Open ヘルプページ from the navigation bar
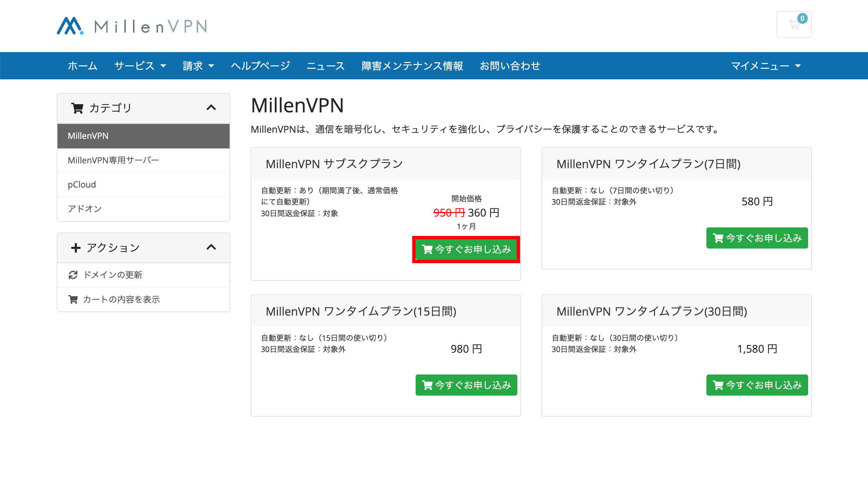Screen dimensions: 868x478 [261, 66]
